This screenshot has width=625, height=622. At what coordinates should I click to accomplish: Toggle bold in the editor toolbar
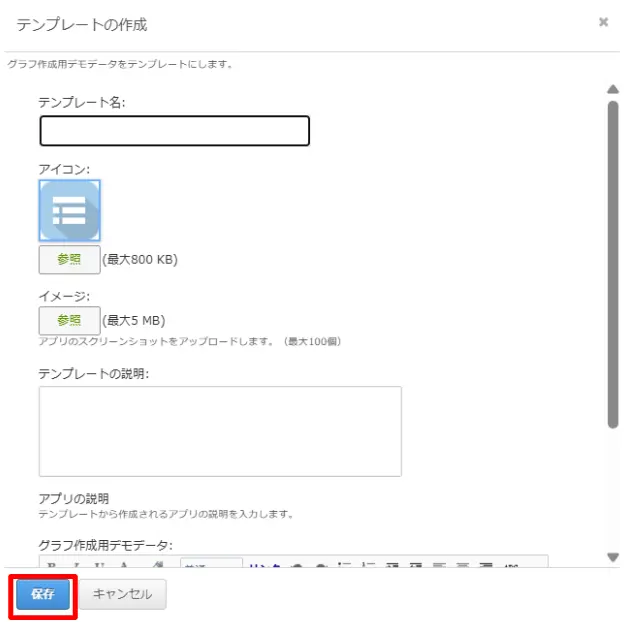click(x=52, y=566)
